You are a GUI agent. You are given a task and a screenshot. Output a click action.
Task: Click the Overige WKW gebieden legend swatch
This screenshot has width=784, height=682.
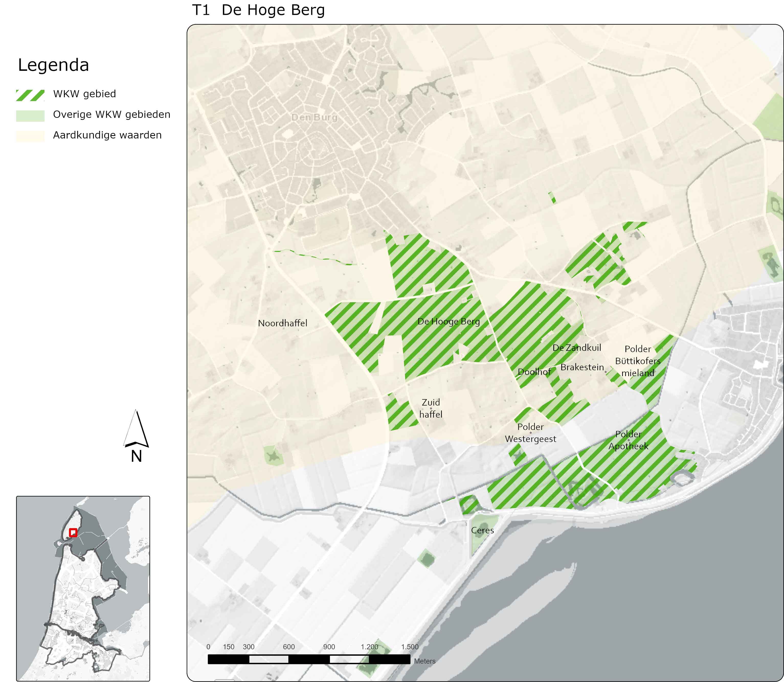tap(30, 116)
